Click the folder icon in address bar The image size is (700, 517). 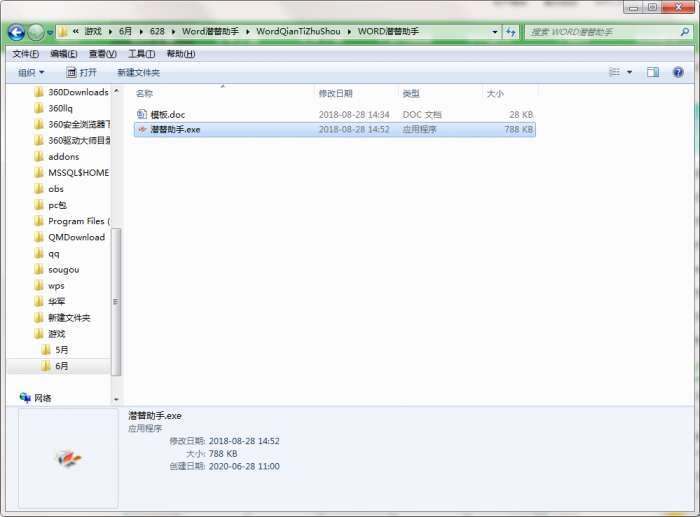point(63,32)
